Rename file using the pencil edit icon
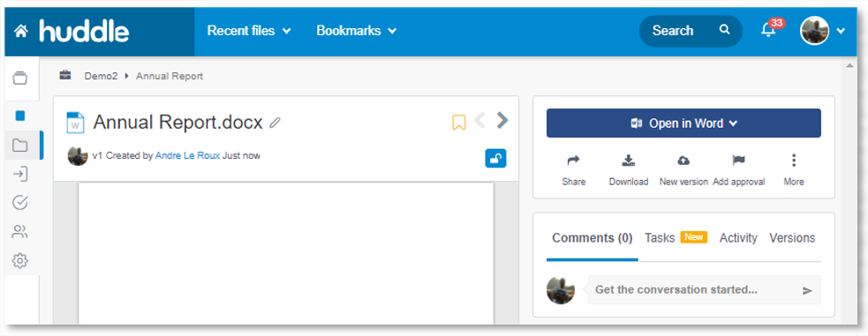This screenshot has height=336, width=868. tap(275, 123)
